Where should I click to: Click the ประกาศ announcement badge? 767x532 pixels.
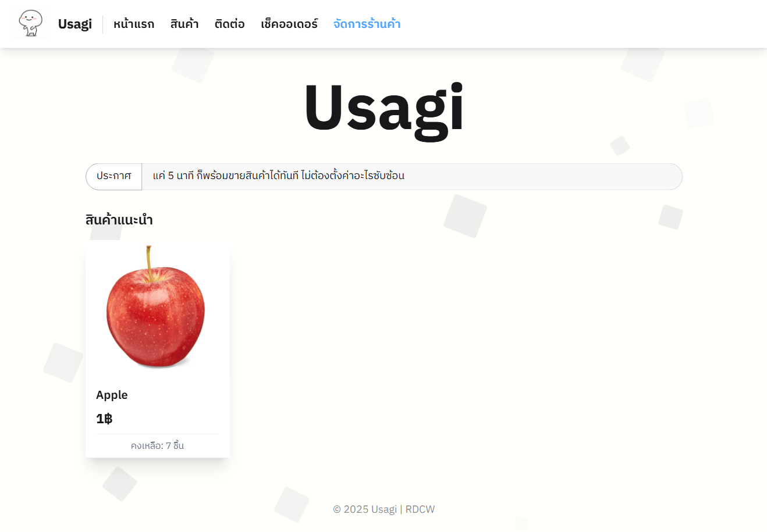coord(114,176)
